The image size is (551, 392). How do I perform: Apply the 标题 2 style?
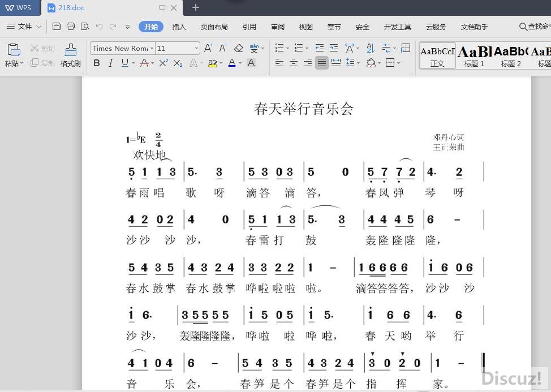coord(511,56)
